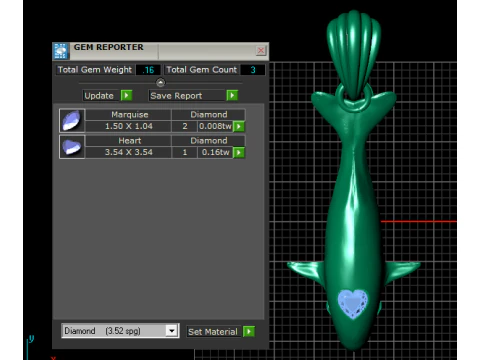Click the Save Report button

[187, 96]
